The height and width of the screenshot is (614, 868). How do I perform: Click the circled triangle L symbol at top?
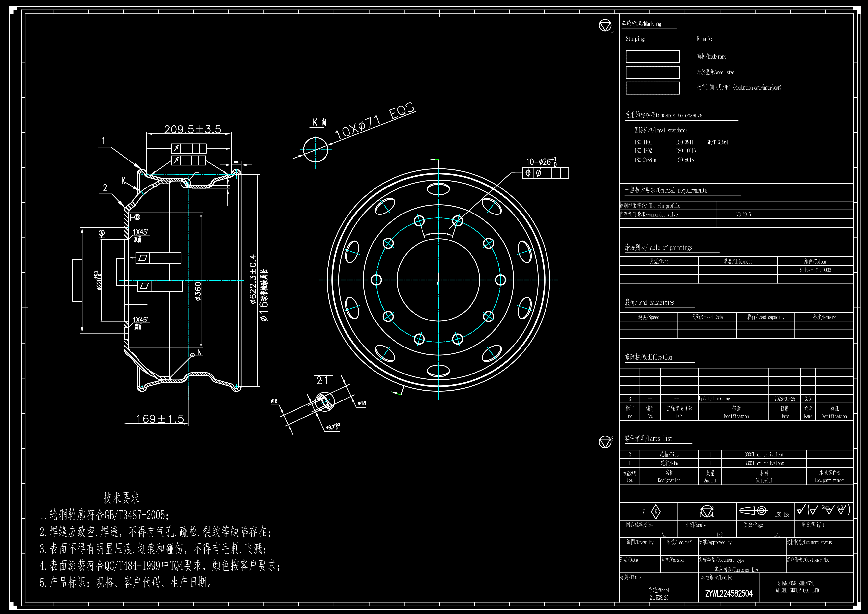[x=605, y=26]
